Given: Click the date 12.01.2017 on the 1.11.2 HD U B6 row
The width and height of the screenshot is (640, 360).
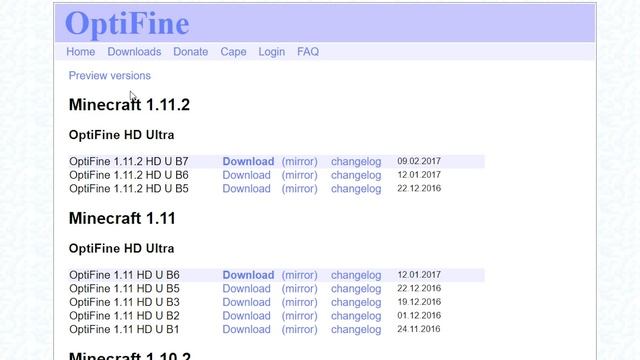Looking at the screenshot, I should (419, 175).
